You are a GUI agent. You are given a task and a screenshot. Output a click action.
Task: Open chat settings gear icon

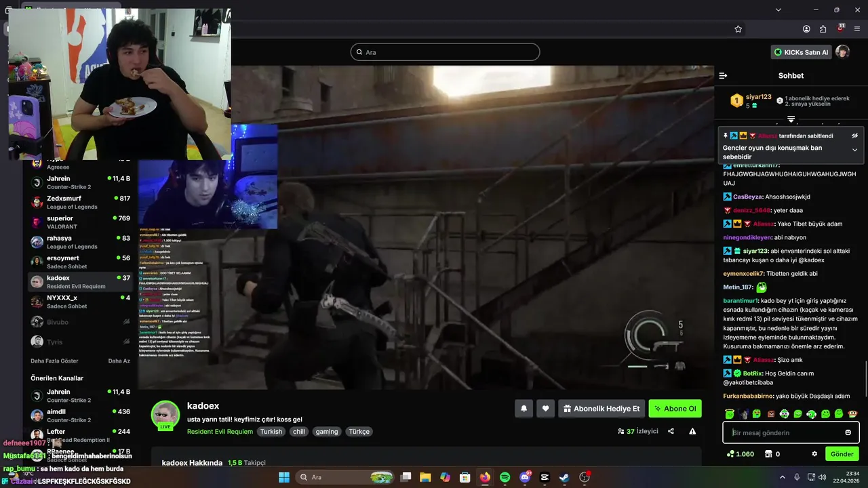tap(814, 454)
